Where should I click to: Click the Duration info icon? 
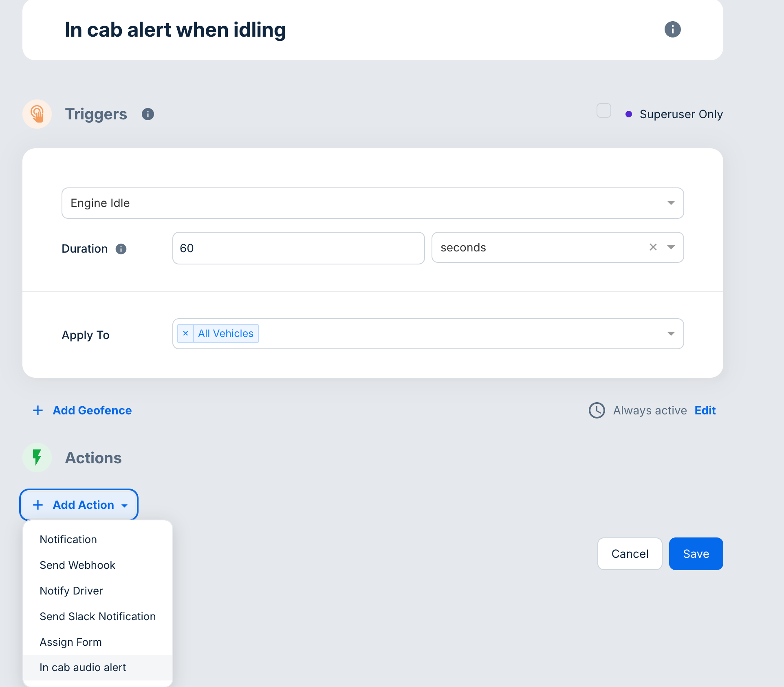pyautogui.click(x=121, y=249)
